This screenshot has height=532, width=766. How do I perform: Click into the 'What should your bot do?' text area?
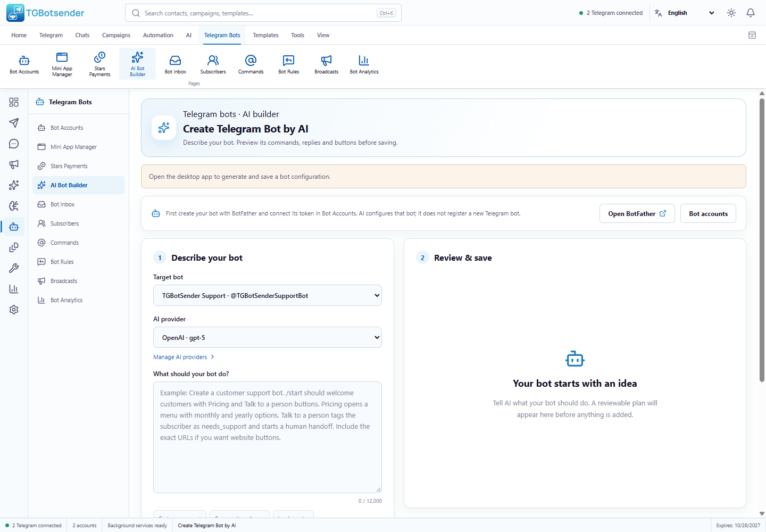(268, 437)
